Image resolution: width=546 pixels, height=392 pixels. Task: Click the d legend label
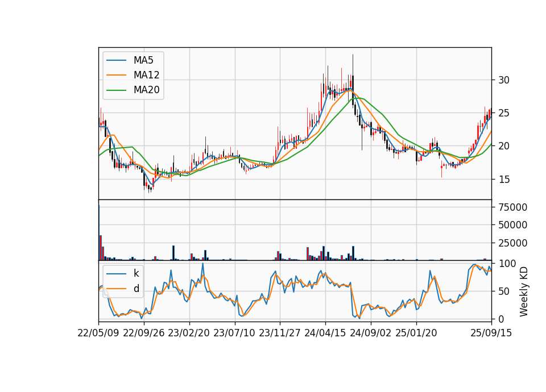tap(136, 289)
